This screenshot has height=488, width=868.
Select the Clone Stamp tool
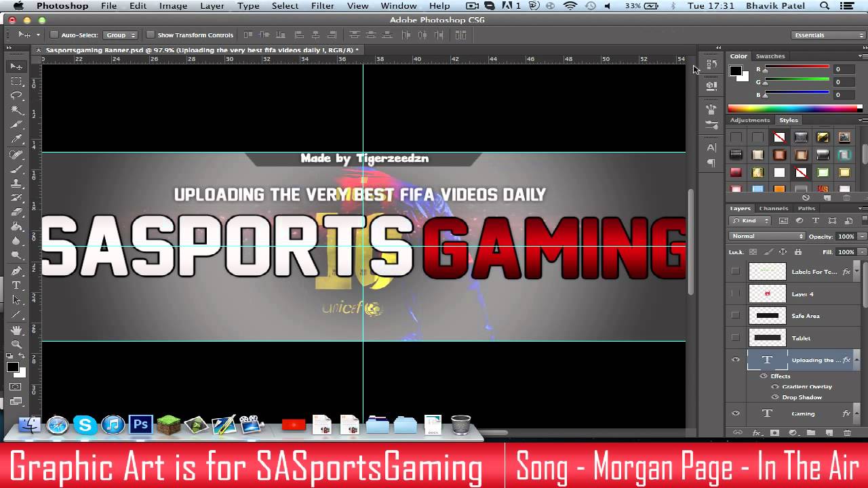pos(16,183)
